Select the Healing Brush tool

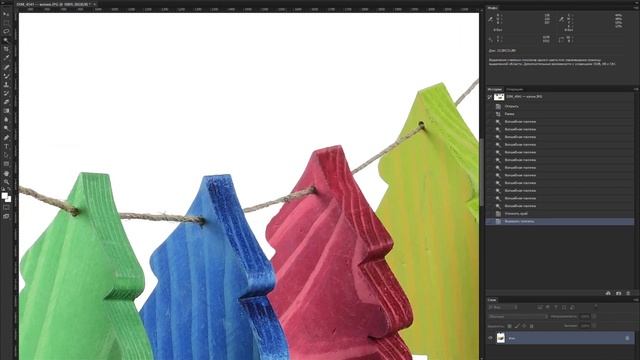[6, 67]
